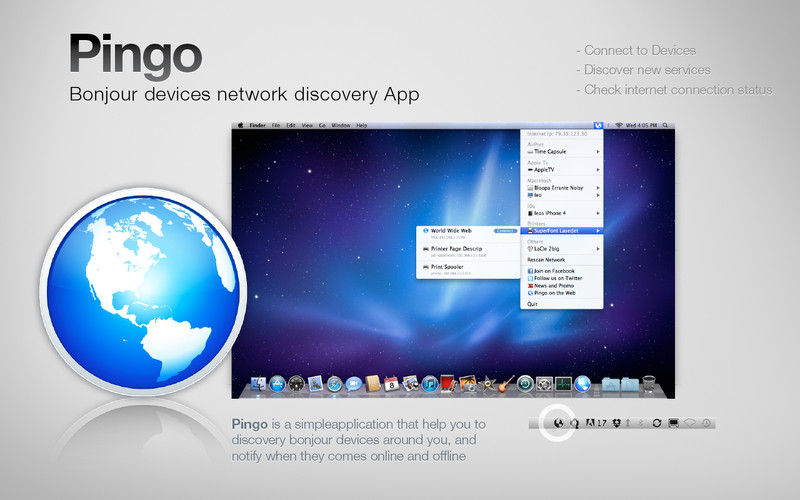The height and width of the screenshot is (500, 800).
Task: Click the Wed 4:05 PM clock
Action: (642, 125)
